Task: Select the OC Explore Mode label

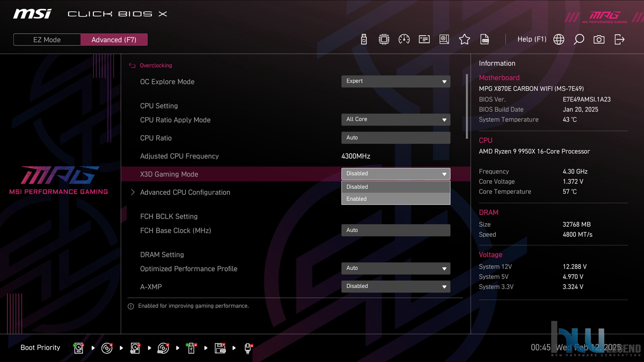Action: (x=167, y=82)
